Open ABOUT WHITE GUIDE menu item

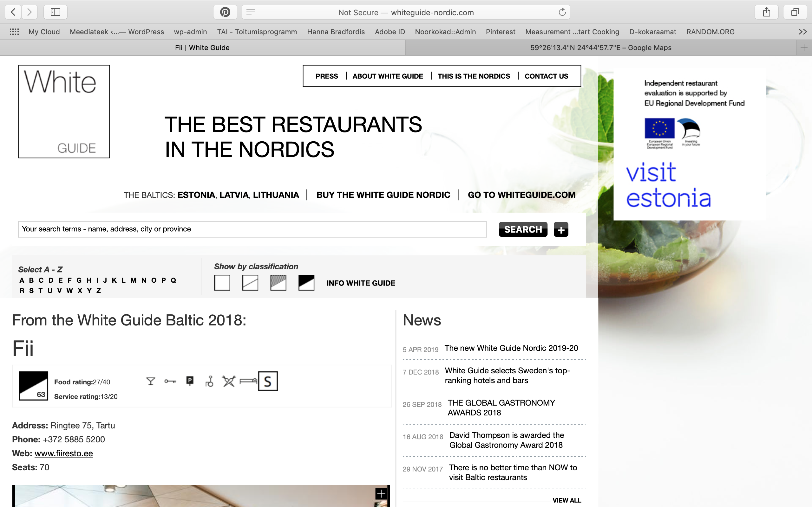pos(388,76)
